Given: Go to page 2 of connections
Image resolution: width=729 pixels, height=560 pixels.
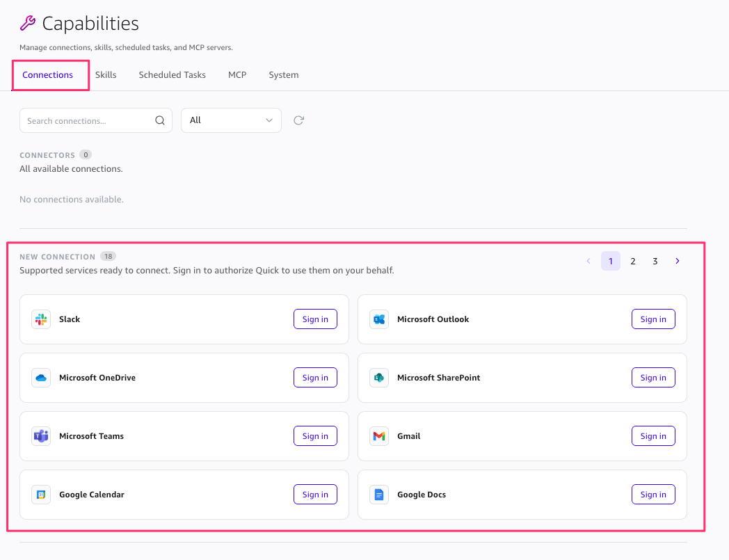Looking at the screenshot, I should coord(633,261).
